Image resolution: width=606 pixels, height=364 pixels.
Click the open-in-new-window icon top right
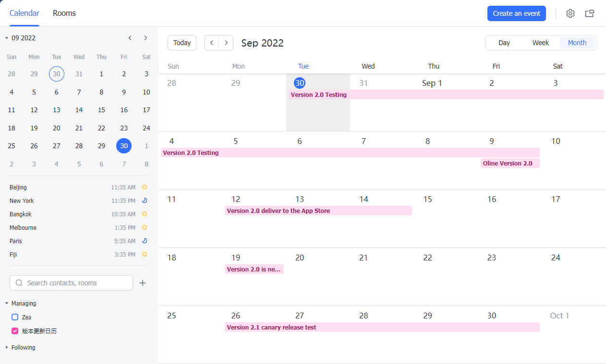coord(589,13)
